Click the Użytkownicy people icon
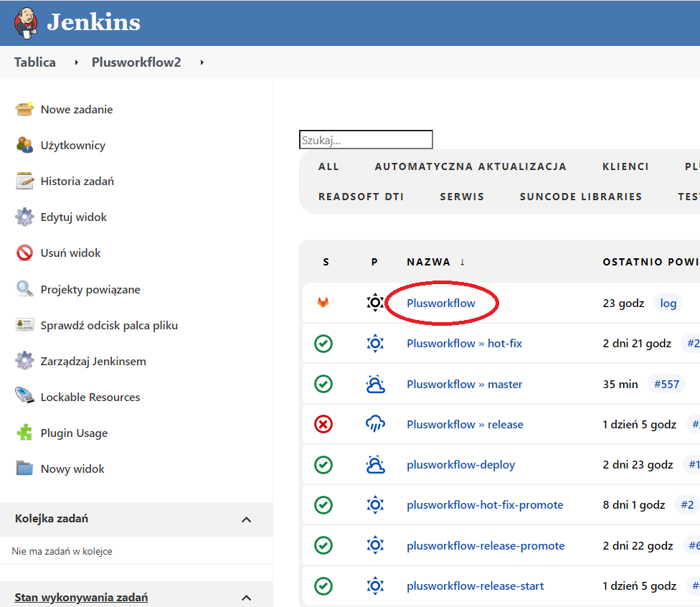 click(24, 145)
